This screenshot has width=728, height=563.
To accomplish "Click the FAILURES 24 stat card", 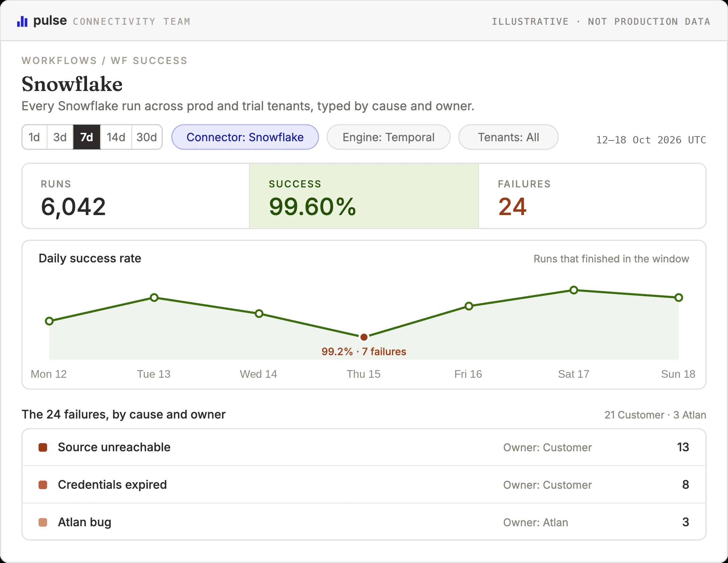I will coord(592,196).
